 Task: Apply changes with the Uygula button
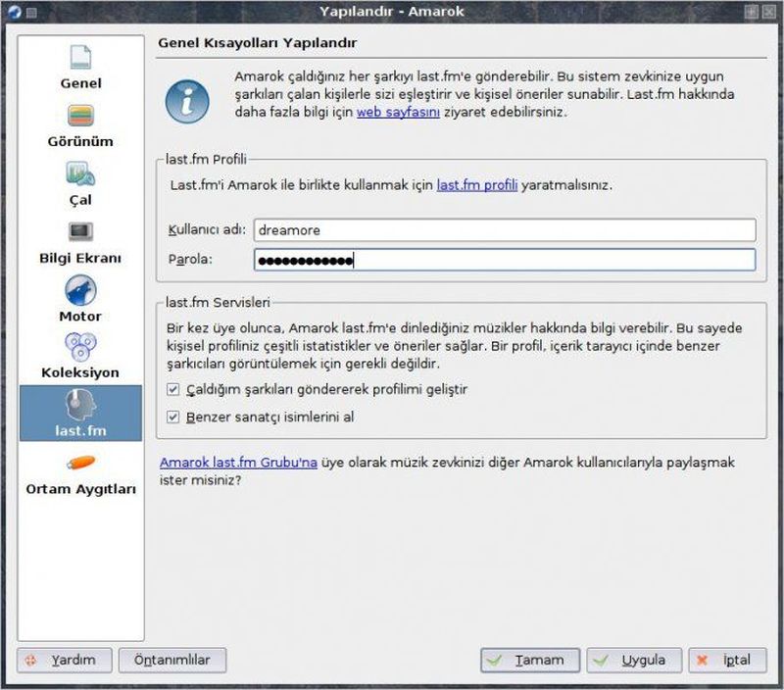(634, 661)
